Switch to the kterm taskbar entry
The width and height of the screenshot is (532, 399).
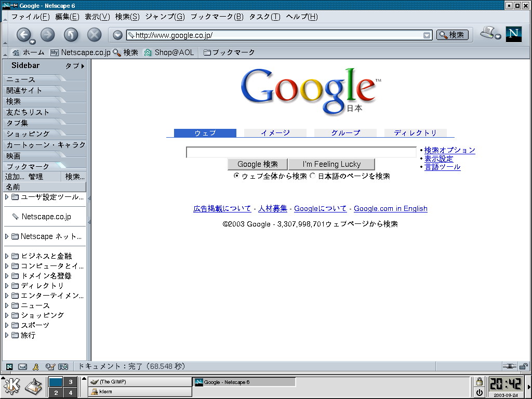point(140,392)
